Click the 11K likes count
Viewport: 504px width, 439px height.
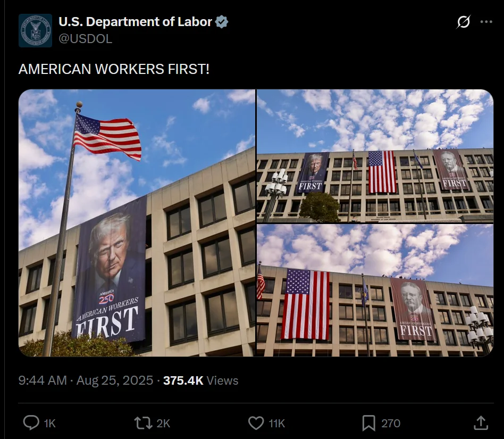click(x=277, y=423)
